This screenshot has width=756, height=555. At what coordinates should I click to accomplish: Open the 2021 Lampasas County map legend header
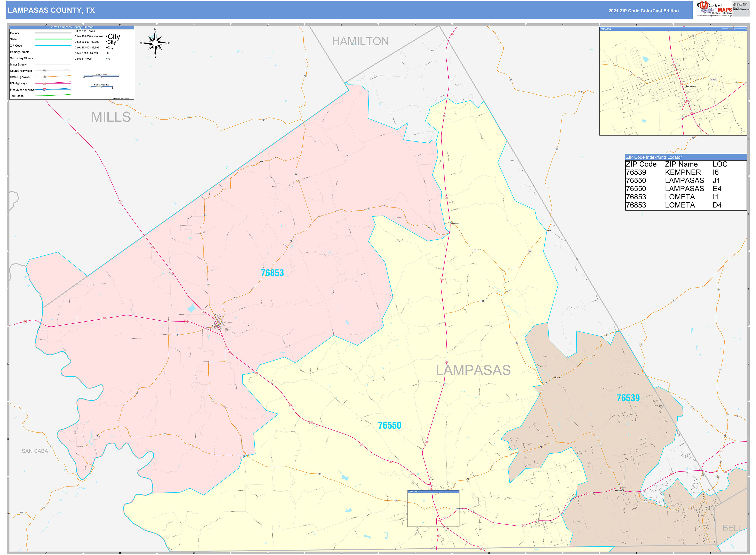(x=72, y=27)
